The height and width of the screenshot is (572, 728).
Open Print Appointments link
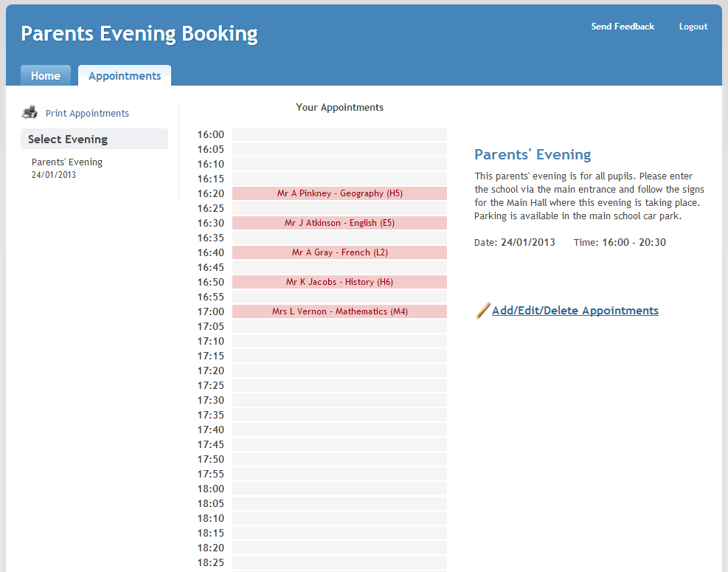[x=87, y=114]
